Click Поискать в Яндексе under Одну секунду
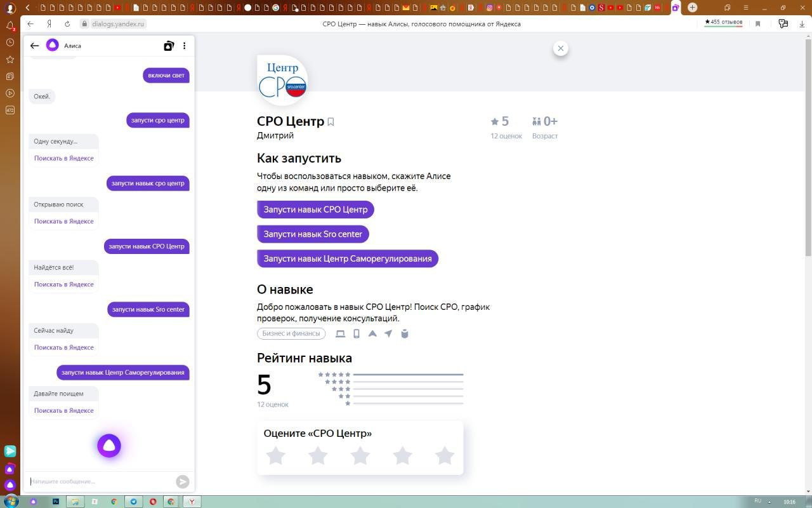Viewport: 812px width, 508px height. coord(64,158)
